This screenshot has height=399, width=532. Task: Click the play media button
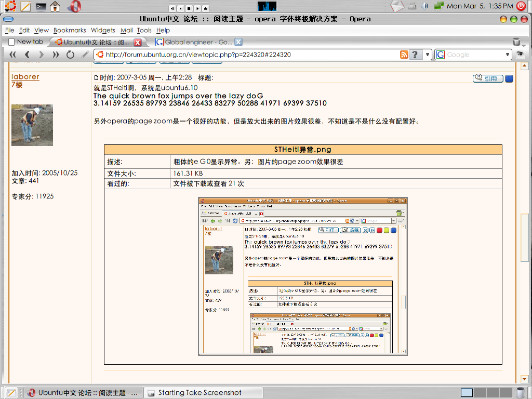point(181,8)
